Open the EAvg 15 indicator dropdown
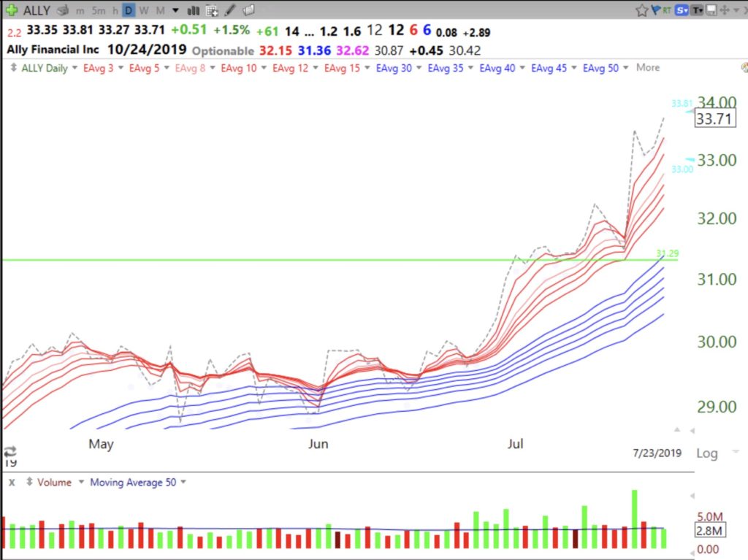This screenshot has width=748, height=560. (367, 68)
